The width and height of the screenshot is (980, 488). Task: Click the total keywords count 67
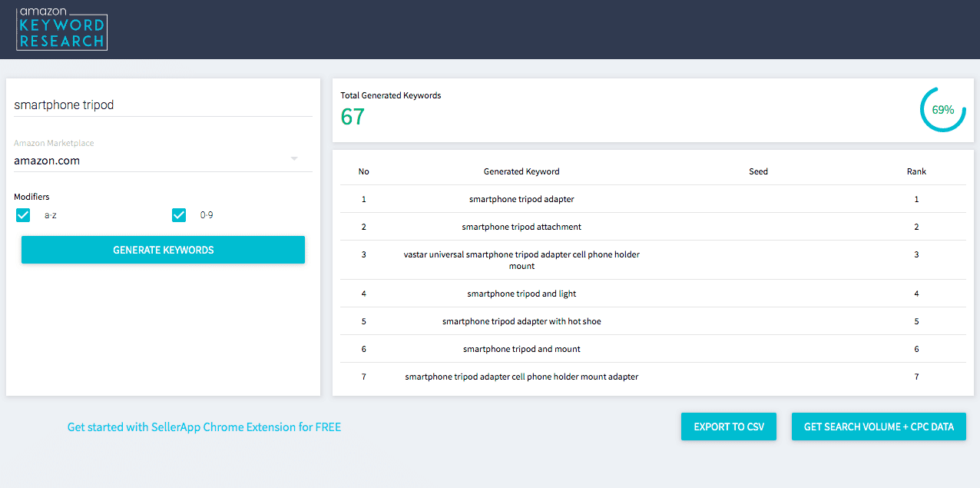(353, 117)
